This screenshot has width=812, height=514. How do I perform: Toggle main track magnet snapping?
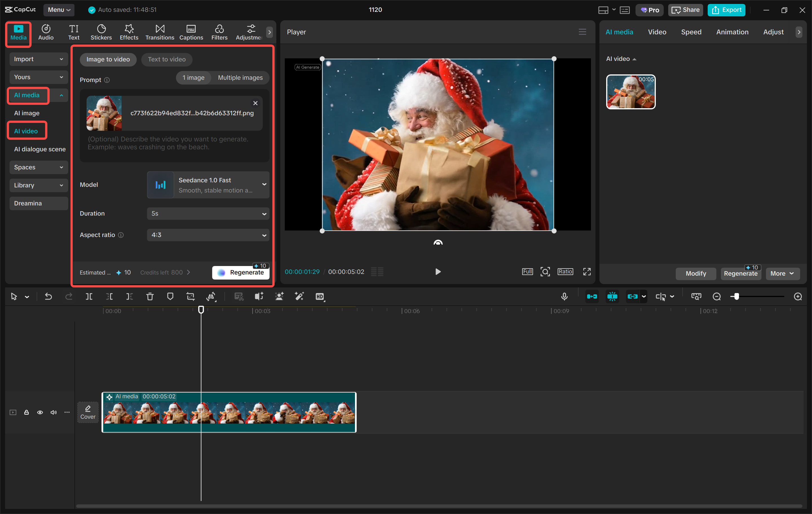point(592,297)
